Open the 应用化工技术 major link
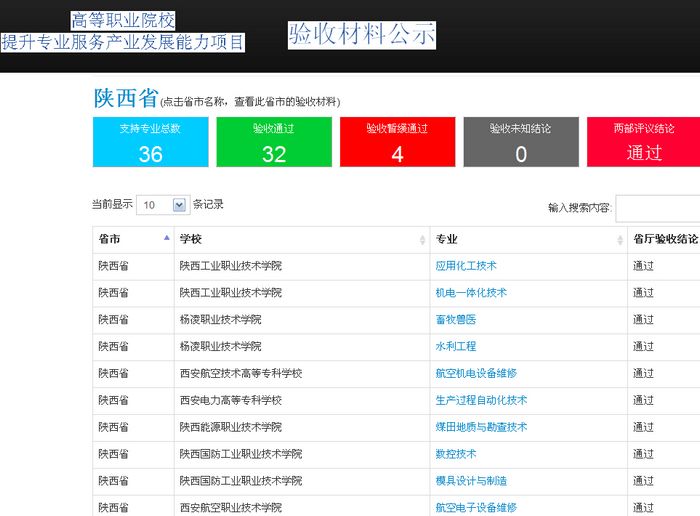This screenshot has height=516, width=700. (466, 266)
